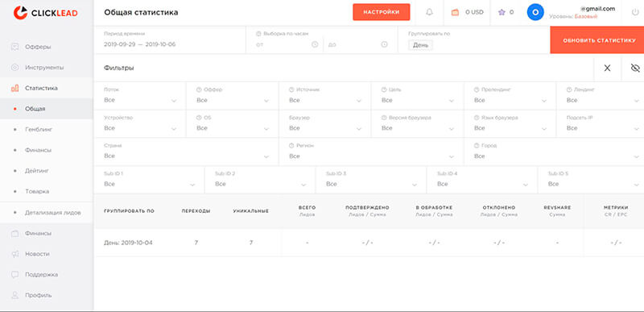Click clock icon in 'до' hour field

tap(385, 44)
